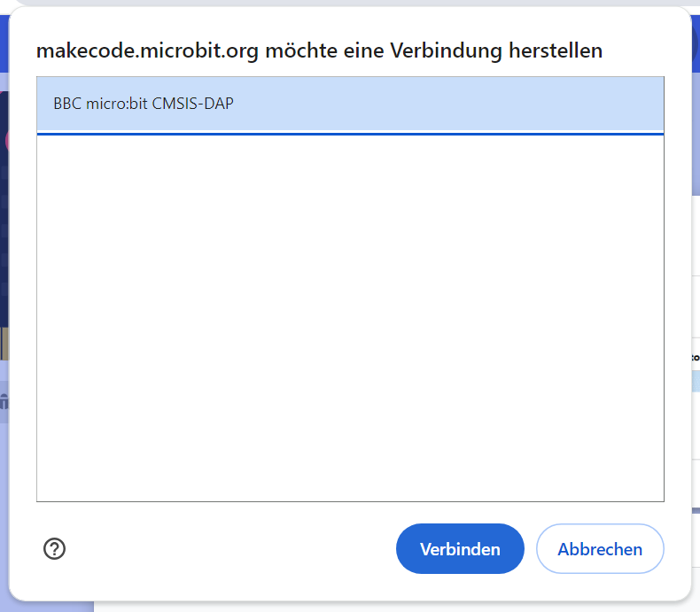Choose the highlighted micro:bit row

click(350, 104)
